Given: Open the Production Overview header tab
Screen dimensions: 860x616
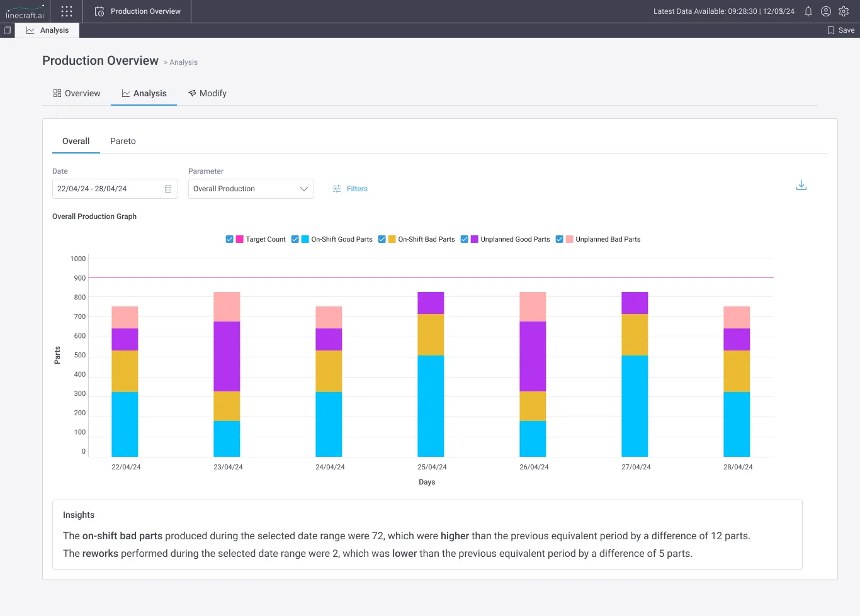Looking at the screenshot, I should [137, 11].
